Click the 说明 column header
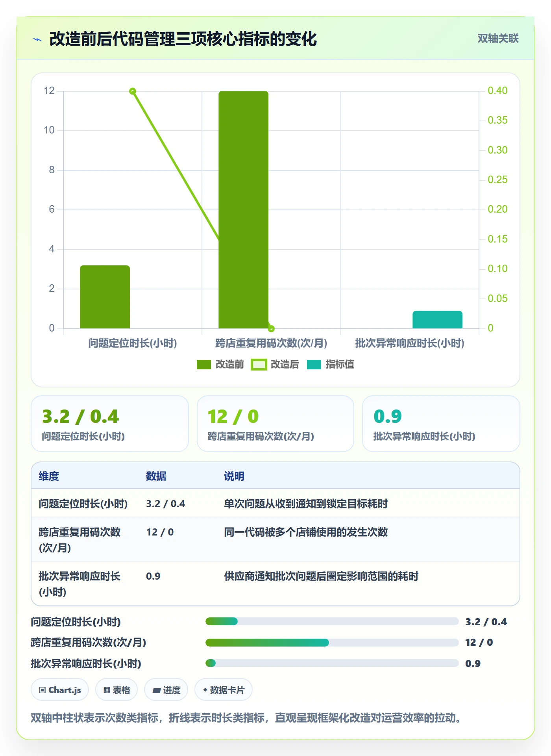The height and width of the screenshot is (756, 551). tap(234, 476)
